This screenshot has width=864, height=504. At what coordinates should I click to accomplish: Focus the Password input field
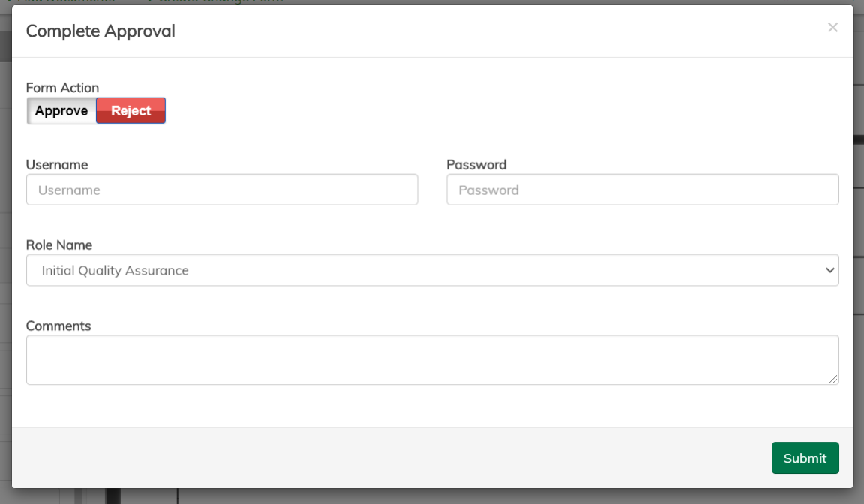pos(642,190)
